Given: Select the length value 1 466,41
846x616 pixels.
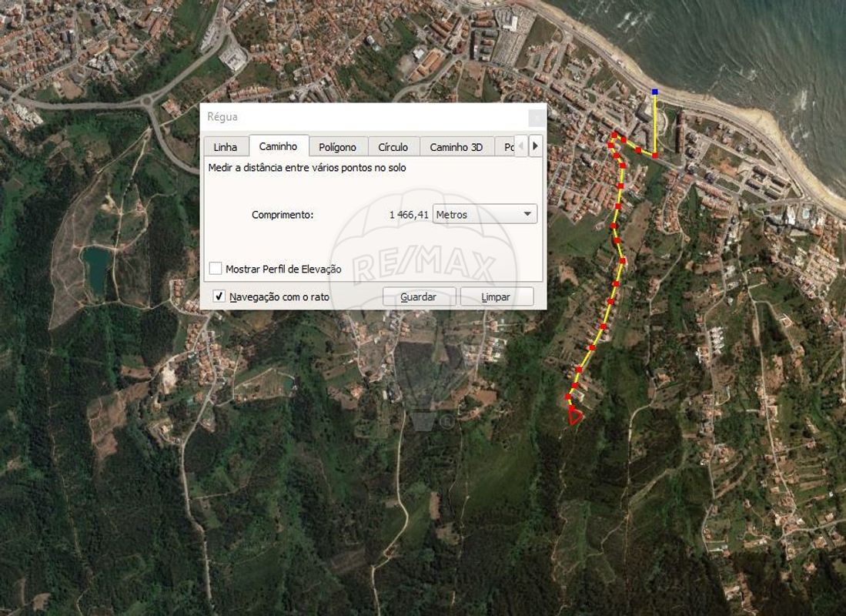Looking at the screenshot, I should tap(409, 215).
